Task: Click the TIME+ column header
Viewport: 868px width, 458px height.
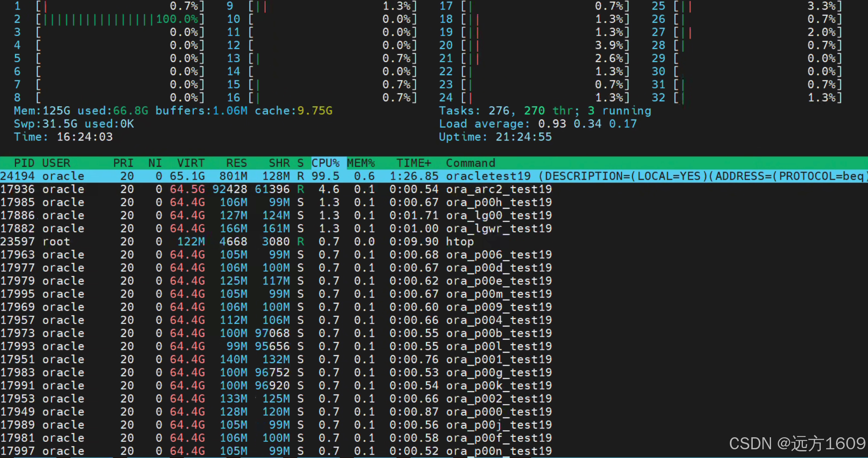Action: (413, 163)
